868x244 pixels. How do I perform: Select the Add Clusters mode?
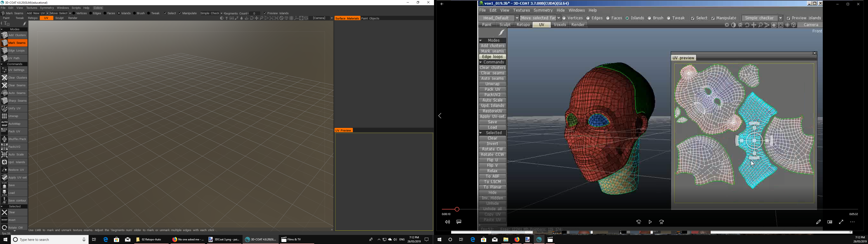click(14, 35)
